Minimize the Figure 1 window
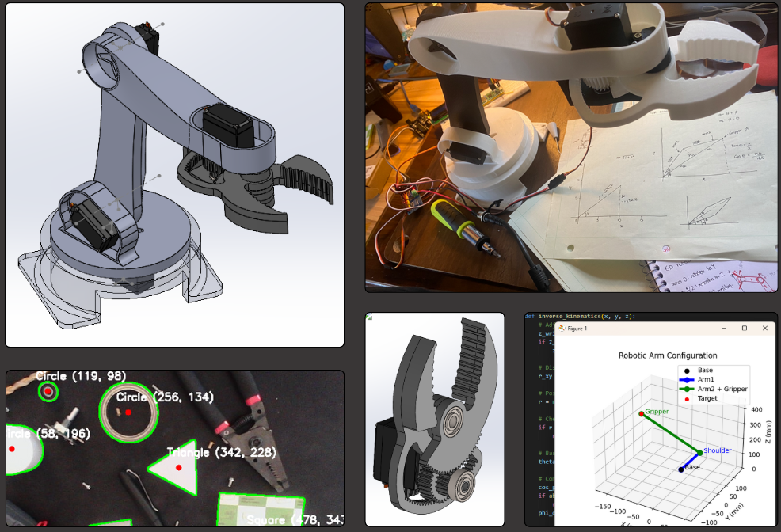781x532 pixels. click(724, 329)
